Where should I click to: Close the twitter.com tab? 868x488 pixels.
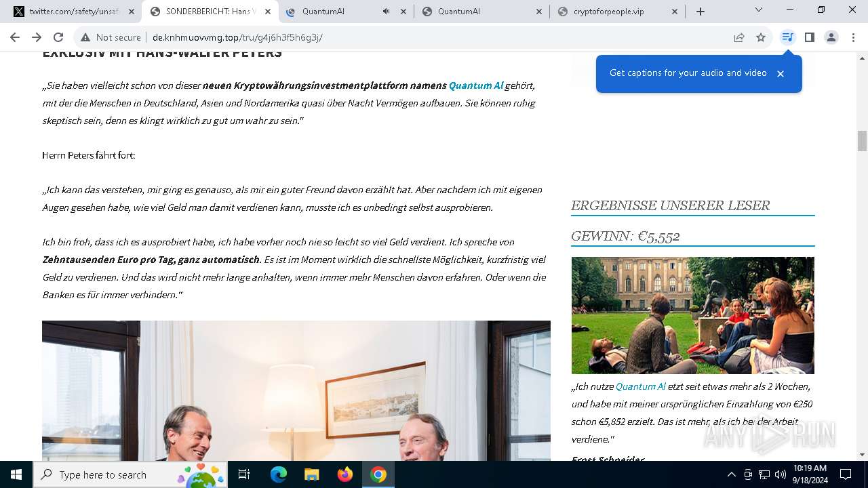coord(132,12)
